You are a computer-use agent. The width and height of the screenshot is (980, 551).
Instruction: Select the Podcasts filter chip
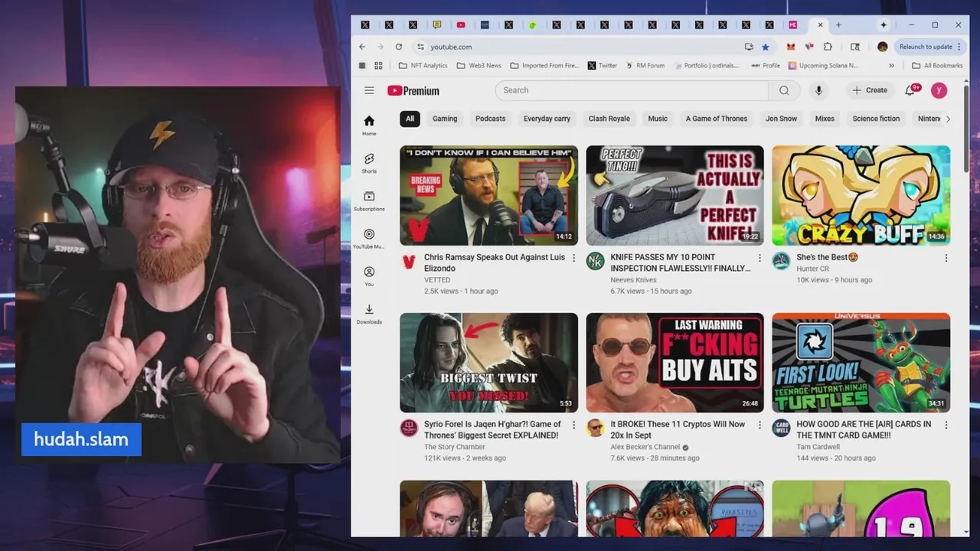click(490, 119)
